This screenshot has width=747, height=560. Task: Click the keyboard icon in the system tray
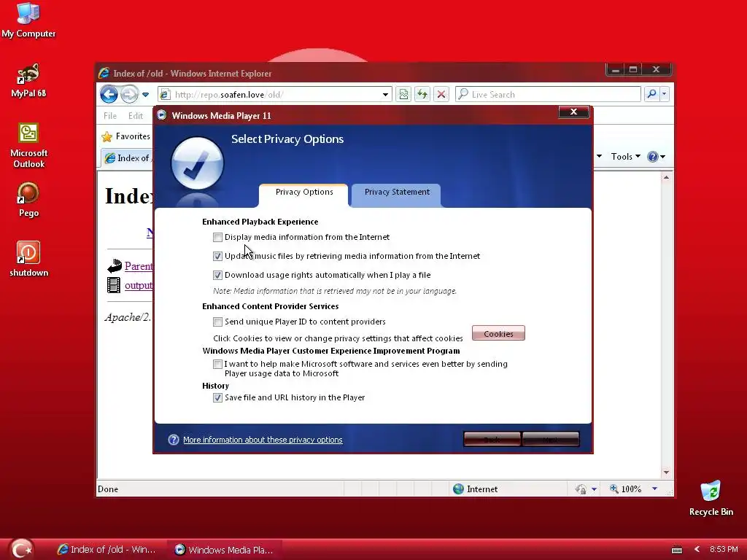click(x=676, y=550)
